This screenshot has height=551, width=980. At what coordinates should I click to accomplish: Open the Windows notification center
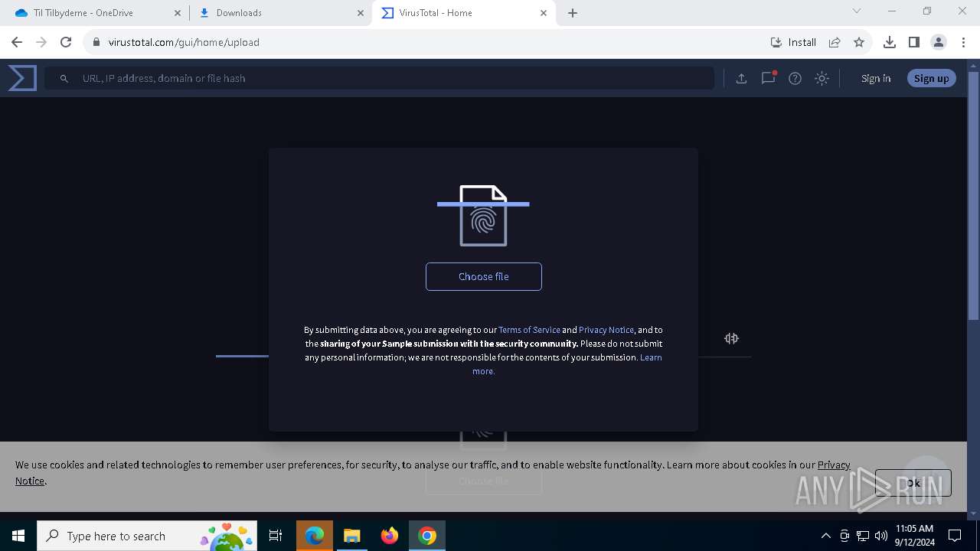(x=955, y=536)
